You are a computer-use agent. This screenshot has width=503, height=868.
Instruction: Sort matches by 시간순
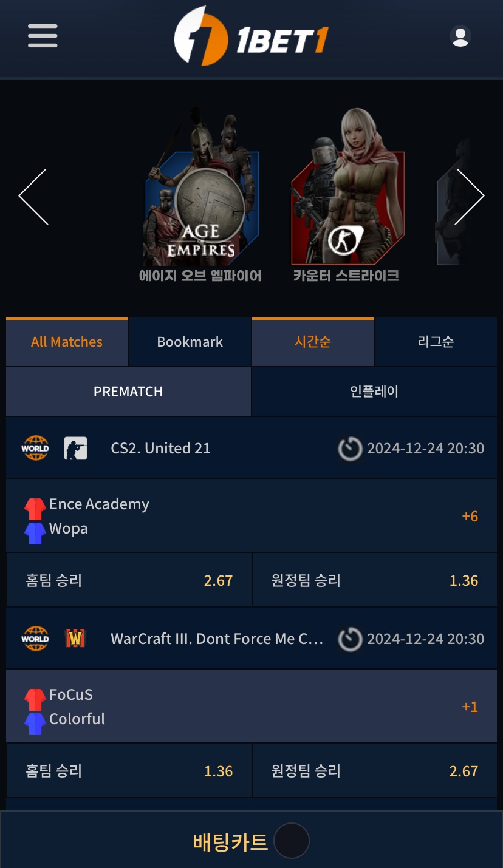click(x=313, y=342)
